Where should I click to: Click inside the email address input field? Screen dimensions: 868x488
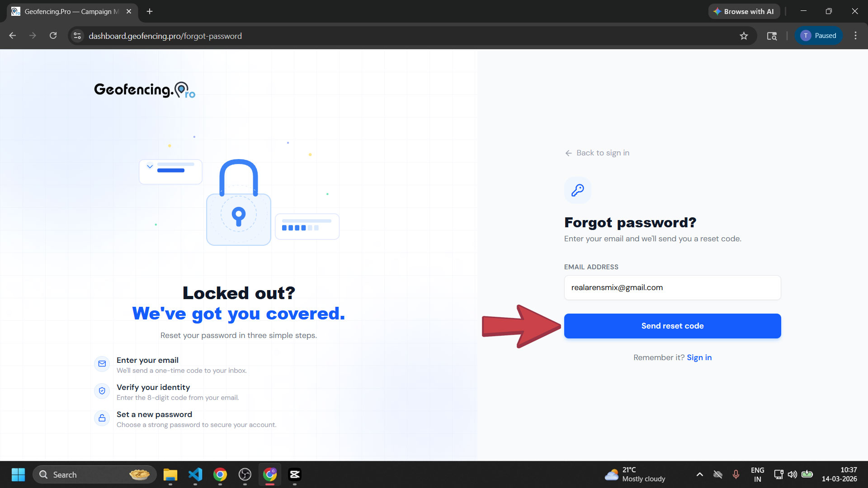coord(672,287)
